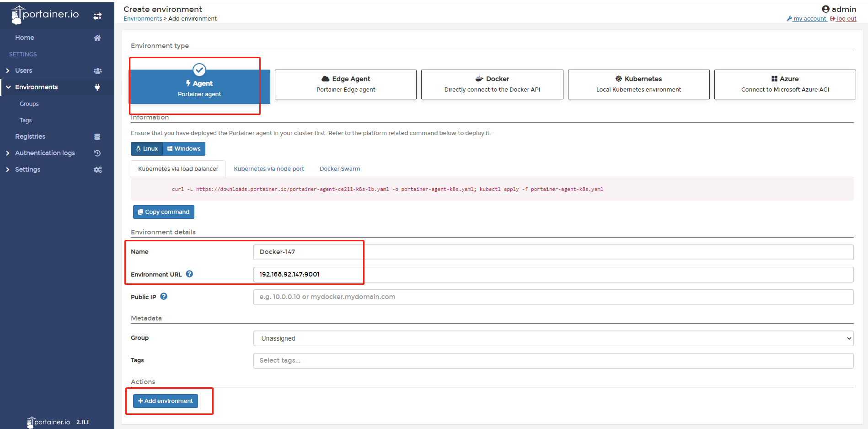Click the Environments plug icon
The image size is (868, 429).
tap(97, 87)
